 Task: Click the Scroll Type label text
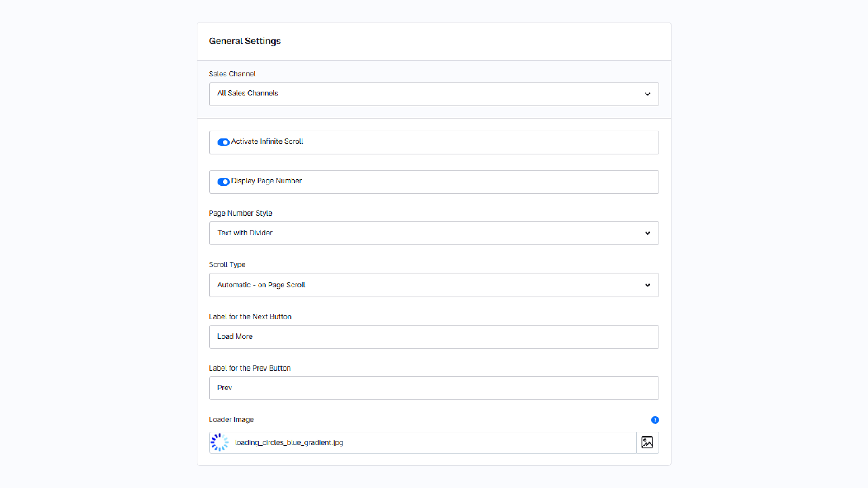pos(227,265)
